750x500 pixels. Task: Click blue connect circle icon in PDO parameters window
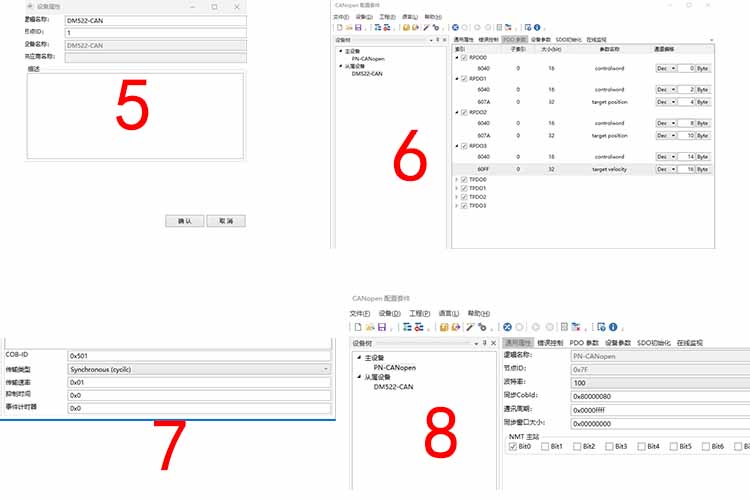point(455,28)
